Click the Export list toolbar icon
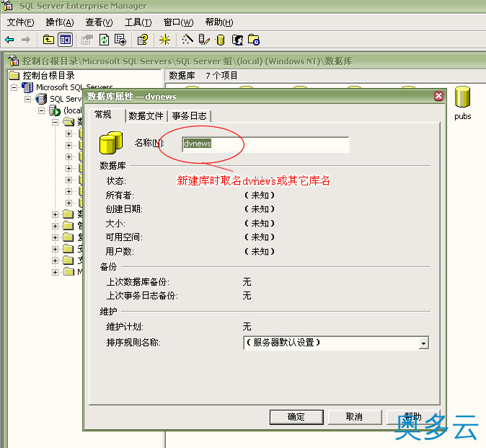 [x=120, y=40]
